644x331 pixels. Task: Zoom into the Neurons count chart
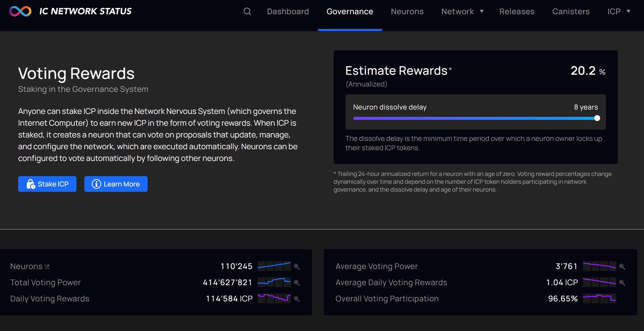297,266
